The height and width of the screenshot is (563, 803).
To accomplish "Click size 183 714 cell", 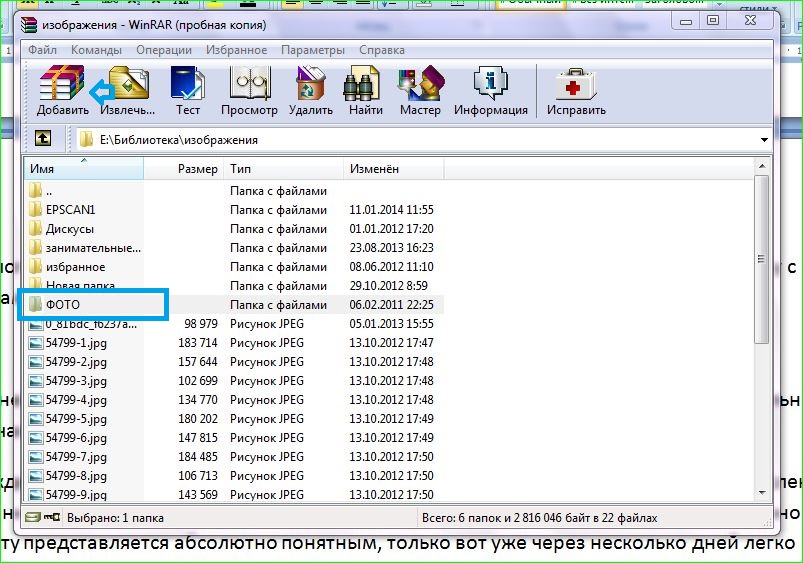I will (x=198, y=343).
